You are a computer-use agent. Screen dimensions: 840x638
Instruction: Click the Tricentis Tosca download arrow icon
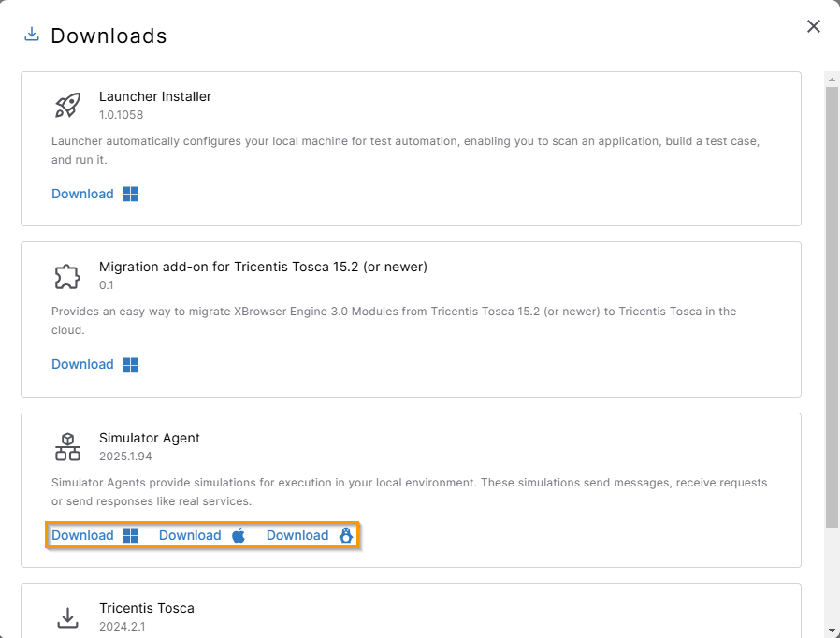[x=67, y=617]
